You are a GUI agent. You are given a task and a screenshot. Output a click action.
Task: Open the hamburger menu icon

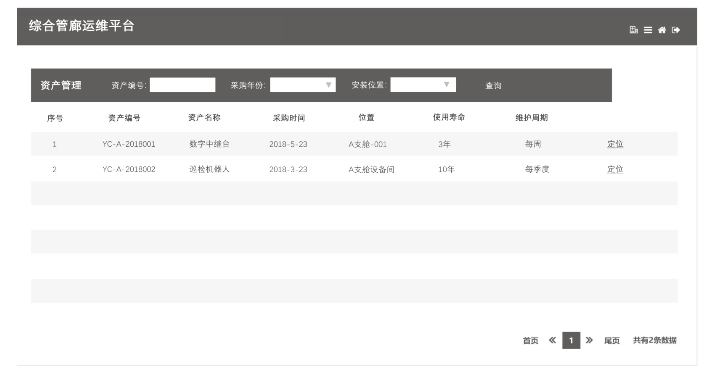[647, 30]
